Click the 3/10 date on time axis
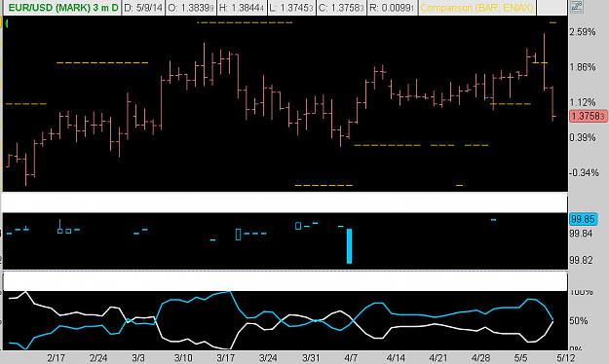The image size is (609, 364). [x=183, y=357]
